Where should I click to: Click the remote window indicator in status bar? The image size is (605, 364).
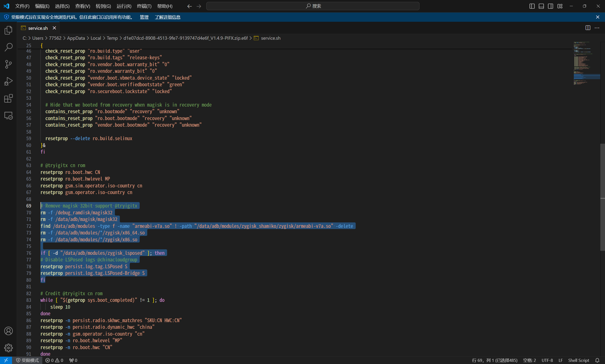pyautogui.click(x=6, y=360)
